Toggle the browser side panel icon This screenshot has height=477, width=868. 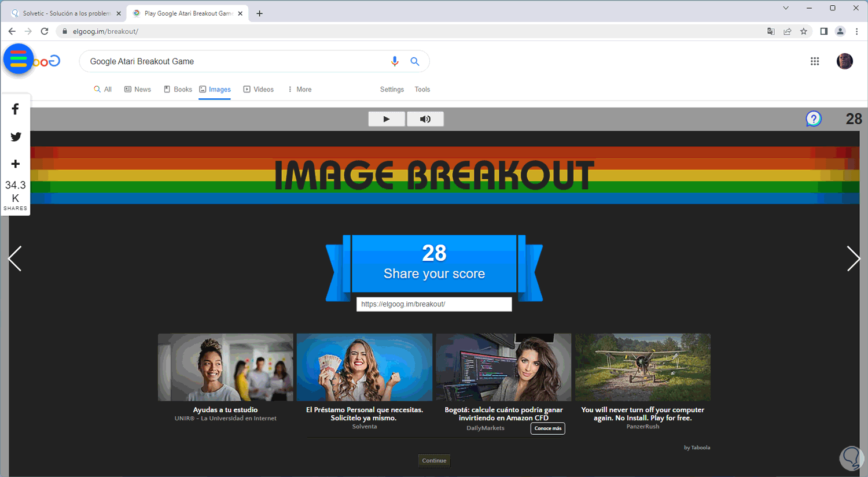[x=823, y=31]
